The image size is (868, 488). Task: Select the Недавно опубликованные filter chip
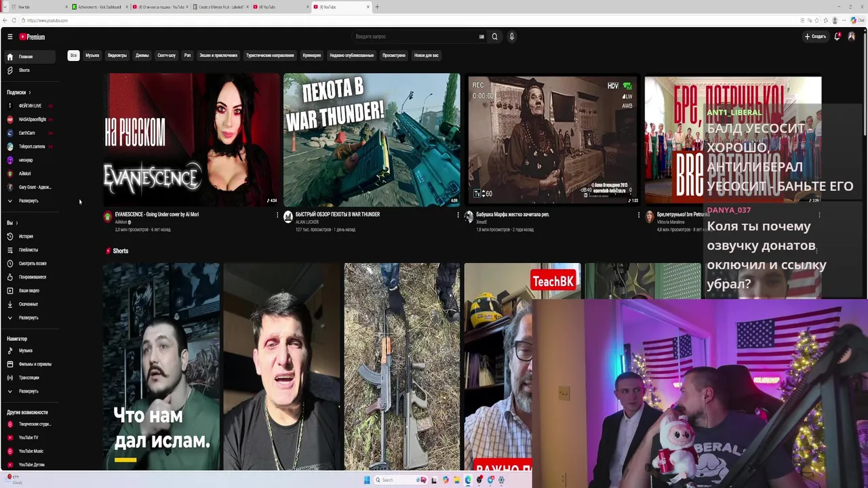[351, 56]
